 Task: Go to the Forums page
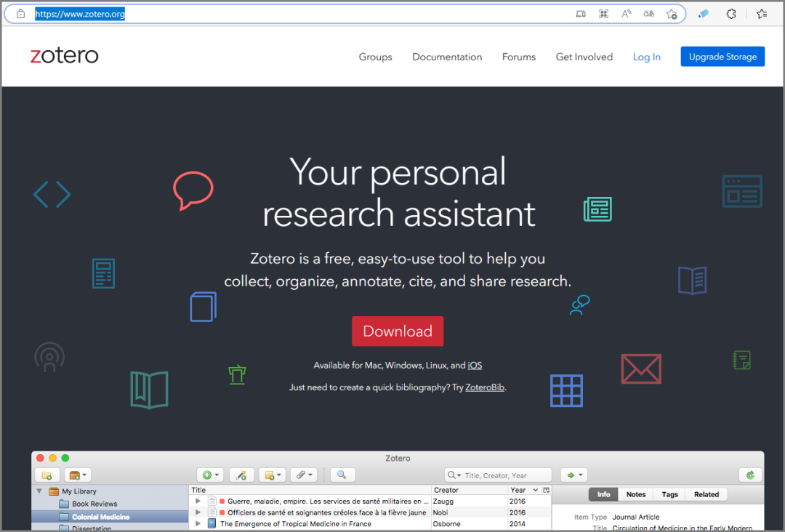519,57
